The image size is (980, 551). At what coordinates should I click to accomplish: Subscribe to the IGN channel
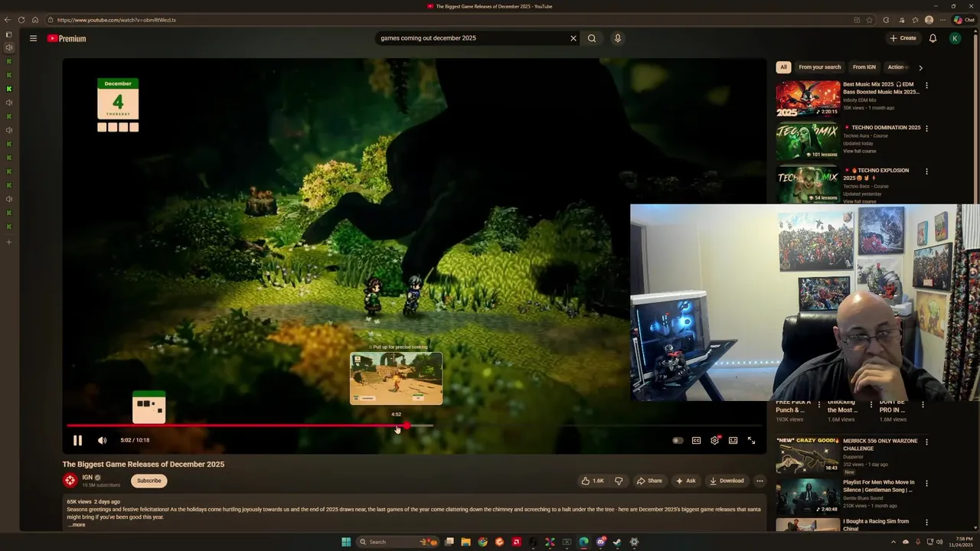[x=149, y=481]
